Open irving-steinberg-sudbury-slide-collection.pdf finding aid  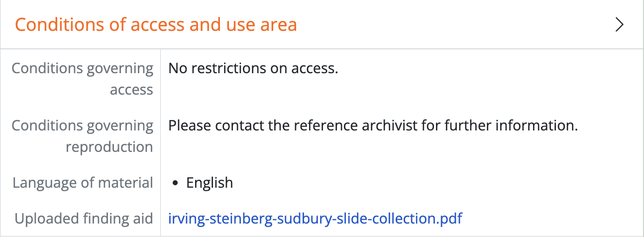[315, 218]
